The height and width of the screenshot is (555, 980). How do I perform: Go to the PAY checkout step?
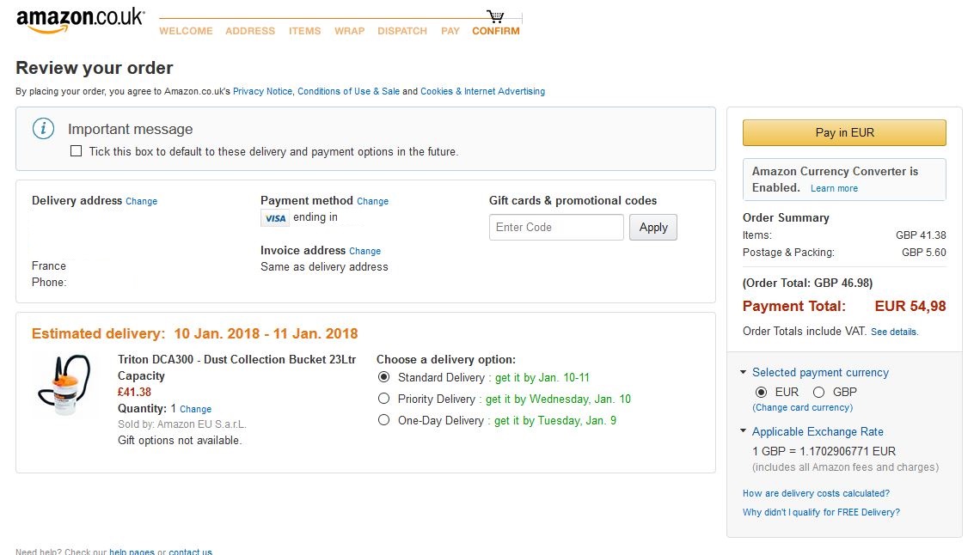450,31
